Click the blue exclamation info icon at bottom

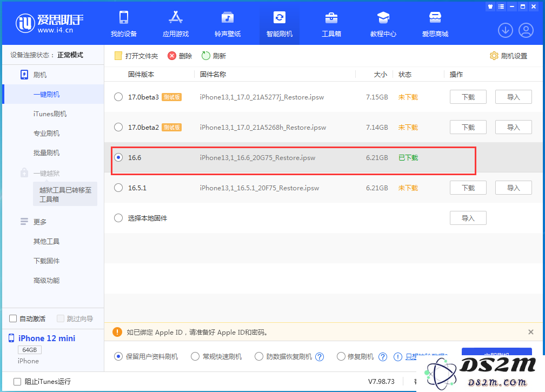coord(397,357)
